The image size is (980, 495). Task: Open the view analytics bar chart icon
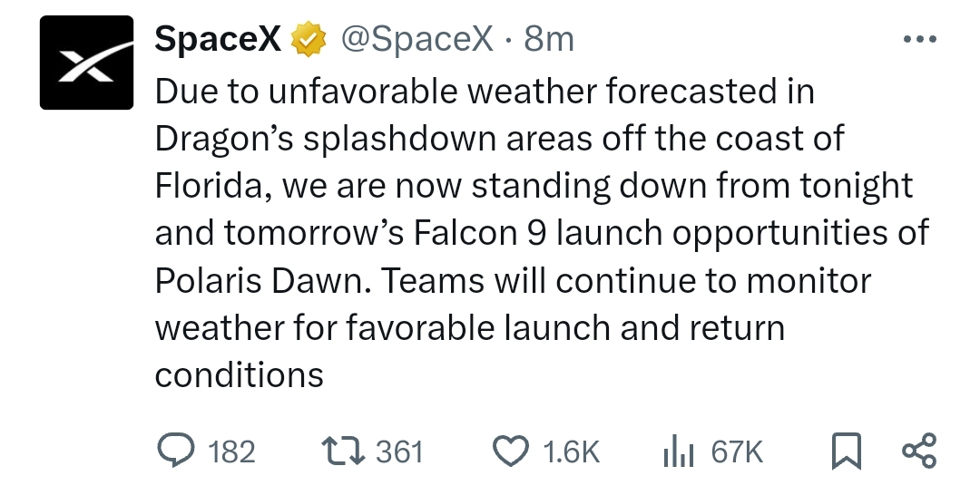point(679,451)
